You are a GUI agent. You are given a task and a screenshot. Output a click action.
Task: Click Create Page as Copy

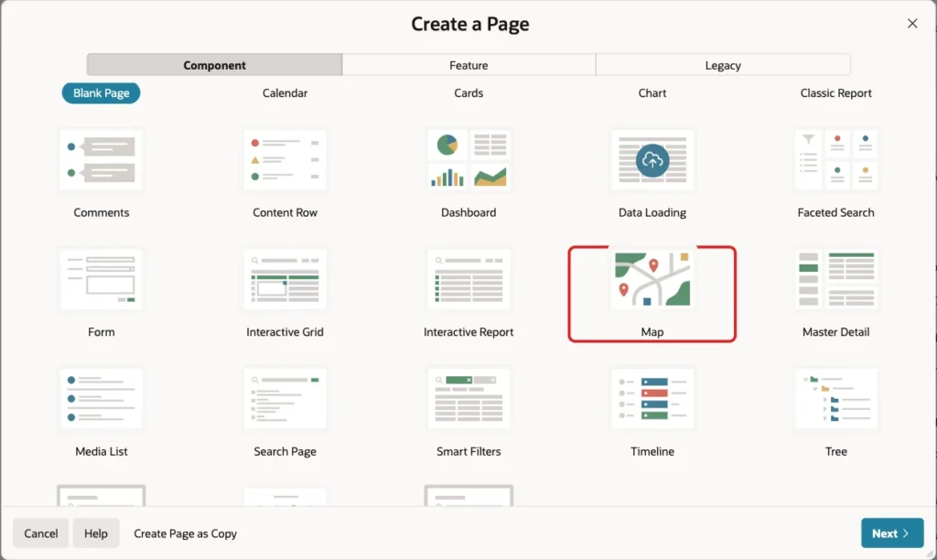pyautogui.click(x=185, y=533)
